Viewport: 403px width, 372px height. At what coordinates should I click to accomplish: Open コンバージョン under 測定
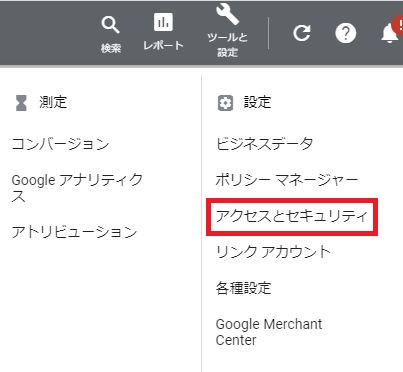tap(60, 144)
